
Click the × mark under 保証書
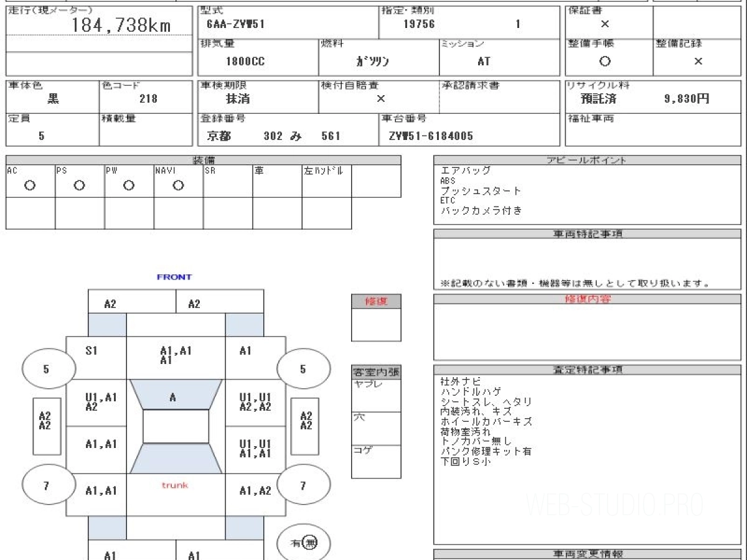[x=604, y=25]
